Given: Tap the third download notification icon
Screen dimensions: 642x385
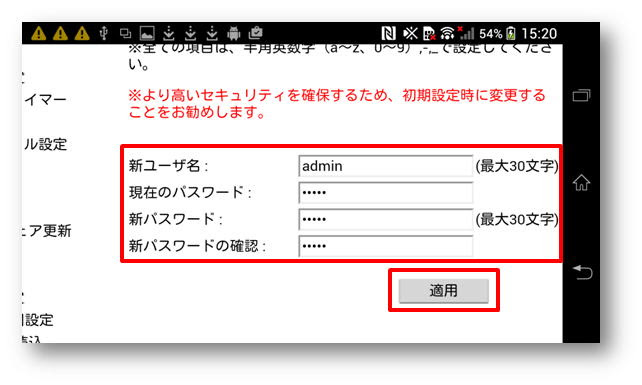Looking at the screenshot, I should click(x=212, y=33).
